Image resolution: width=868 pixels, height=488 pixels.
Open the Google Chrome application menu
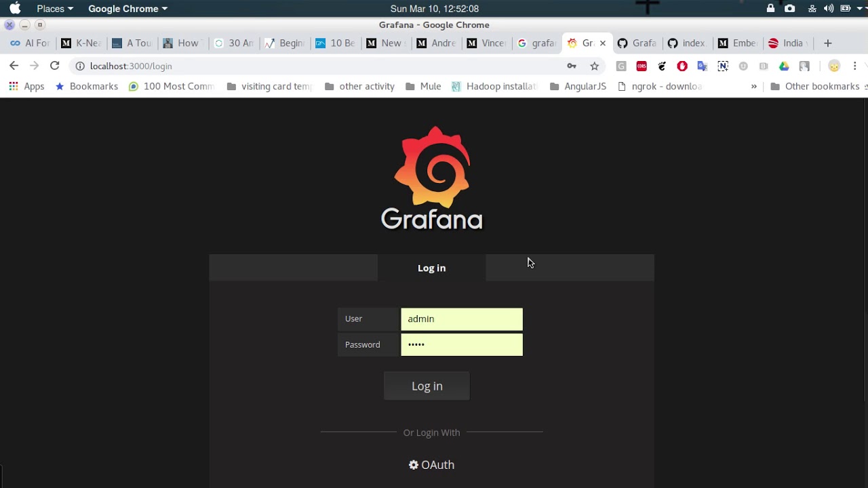click(x=127, y=8)
